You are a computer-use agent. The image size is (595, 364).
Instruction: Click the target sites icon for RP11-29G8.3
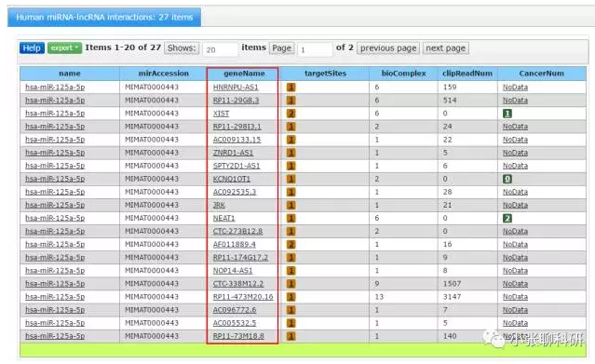coord(291,101)
